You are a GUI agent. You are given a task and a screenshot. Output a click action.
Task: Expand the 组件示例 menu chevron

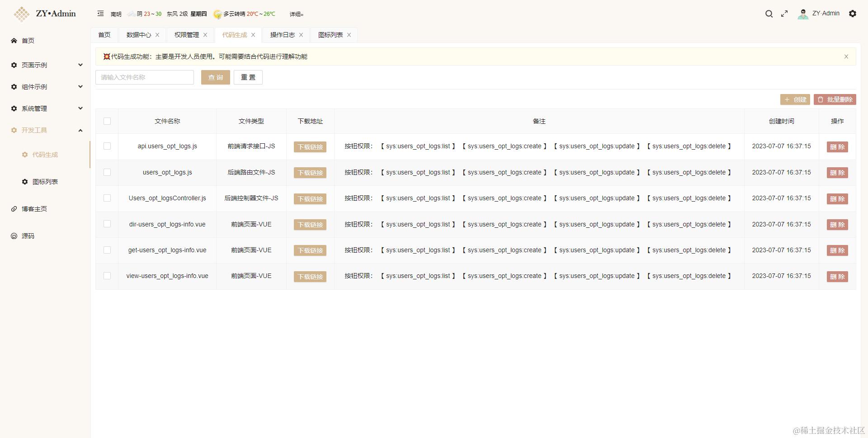80,86
